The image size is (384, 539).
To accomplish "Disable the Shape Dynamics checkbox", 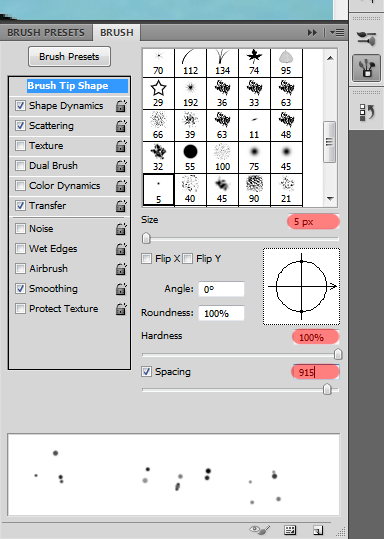I will point(20,106).
